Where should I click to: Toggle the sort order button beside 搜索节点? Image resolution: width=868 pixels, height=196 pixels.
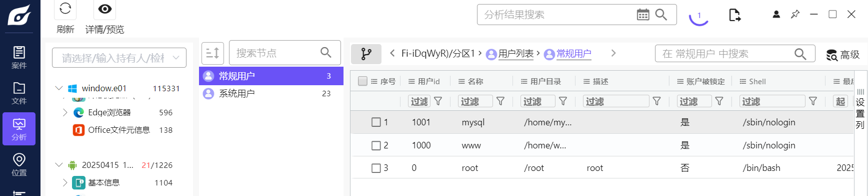point(212,53)
